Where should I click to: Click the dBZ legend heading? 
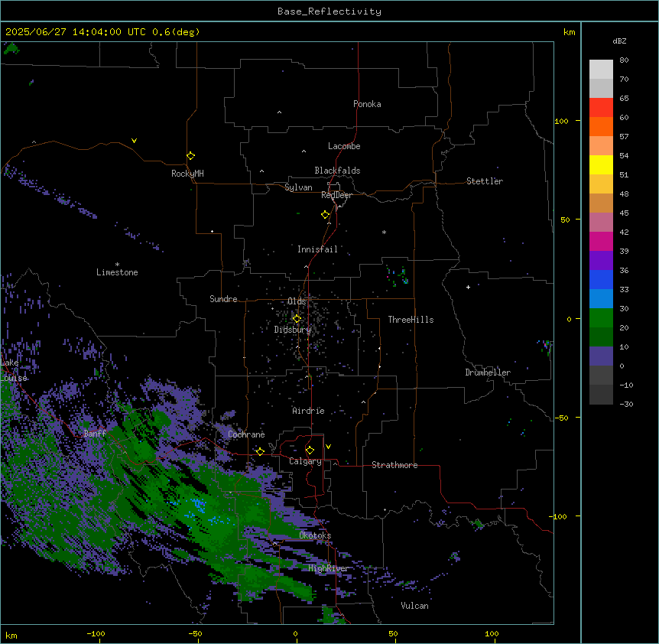[x=619, y=41]
